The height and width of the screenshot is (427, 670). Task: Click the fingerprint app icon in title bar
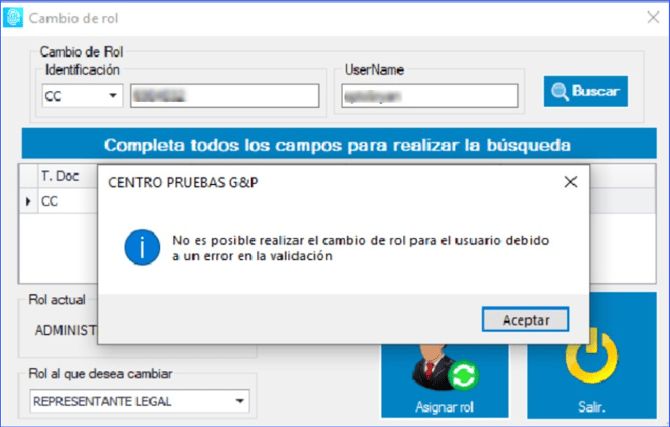(x=13, y=18)
